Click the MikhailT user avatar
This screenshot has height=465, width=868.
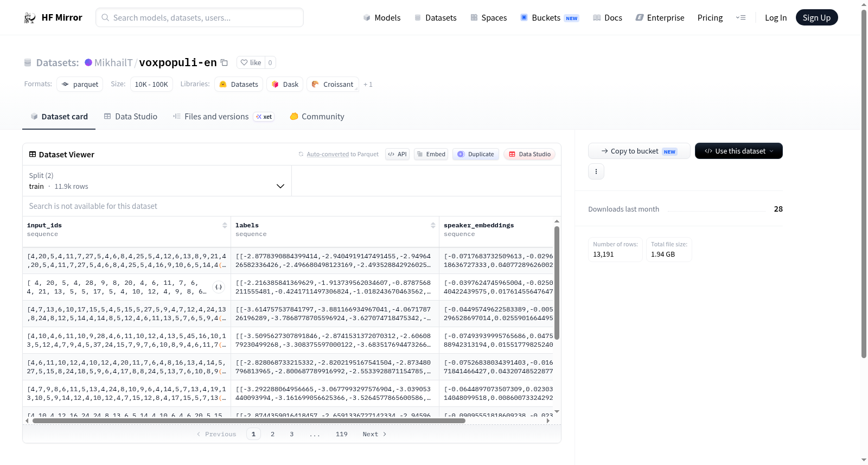click(x=88, y=62)
